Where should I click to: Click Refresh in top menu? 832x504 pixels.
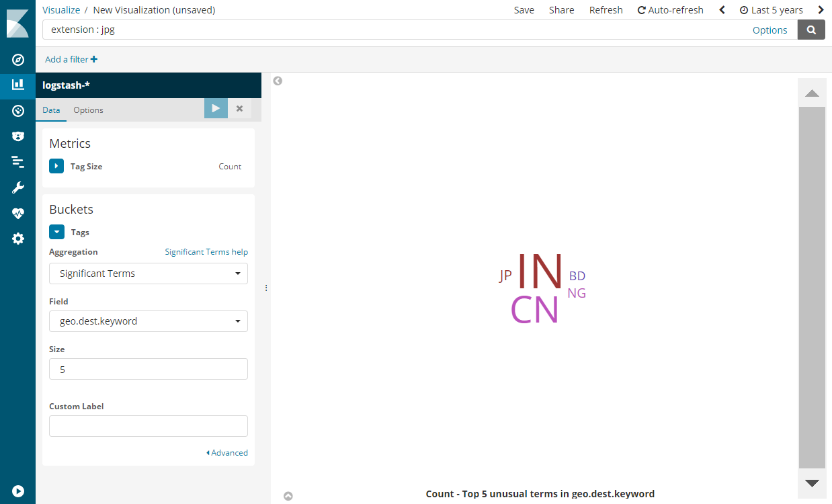606,10
